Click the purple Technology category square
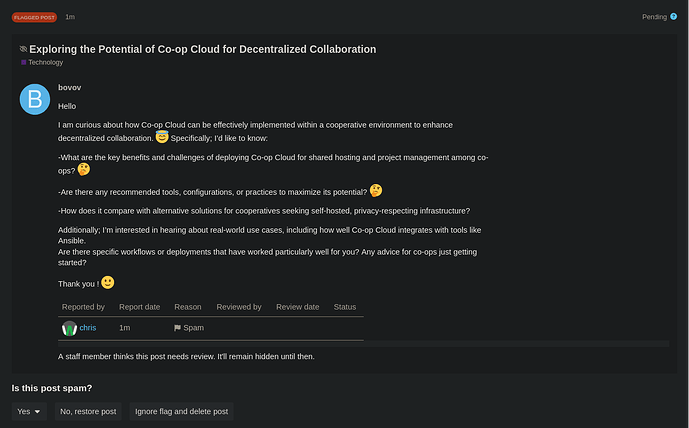The width and height of the screenshot is (689, 428). click(x=23, y=63)
